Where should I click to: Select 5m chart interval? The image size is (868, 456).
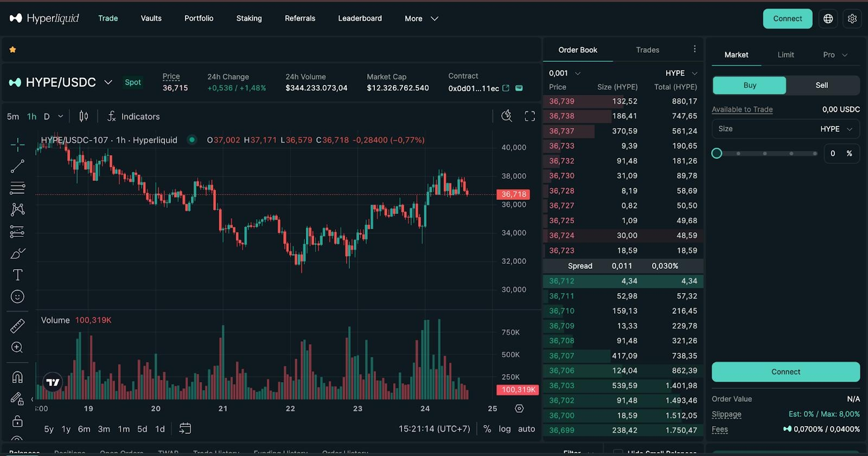pyautogui.click(x=13, y=116)
